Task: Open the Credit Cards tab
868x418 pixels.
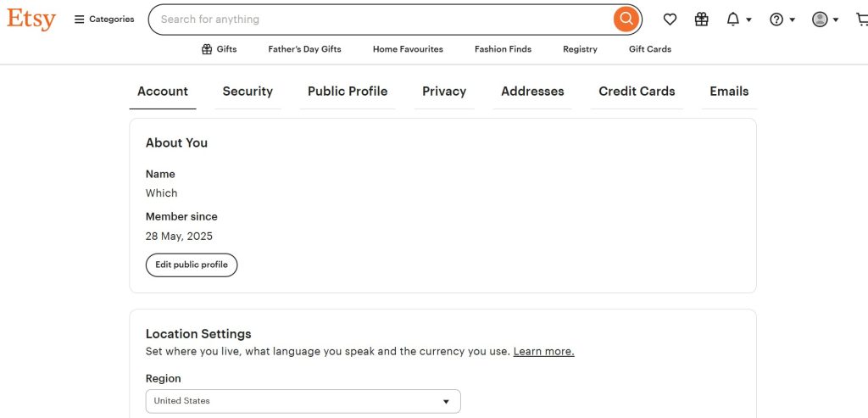Action: 637,92
